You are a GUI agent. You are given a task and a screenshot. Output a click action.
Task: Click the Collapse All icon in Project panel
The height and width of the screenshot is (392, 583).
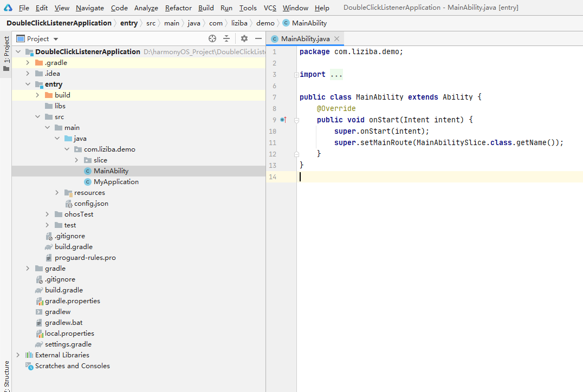coord(226,38)
